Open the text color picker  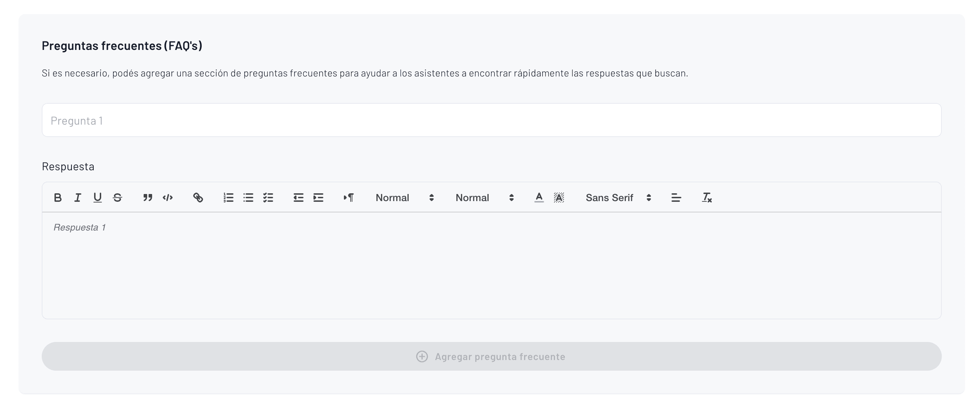point(539,198)
